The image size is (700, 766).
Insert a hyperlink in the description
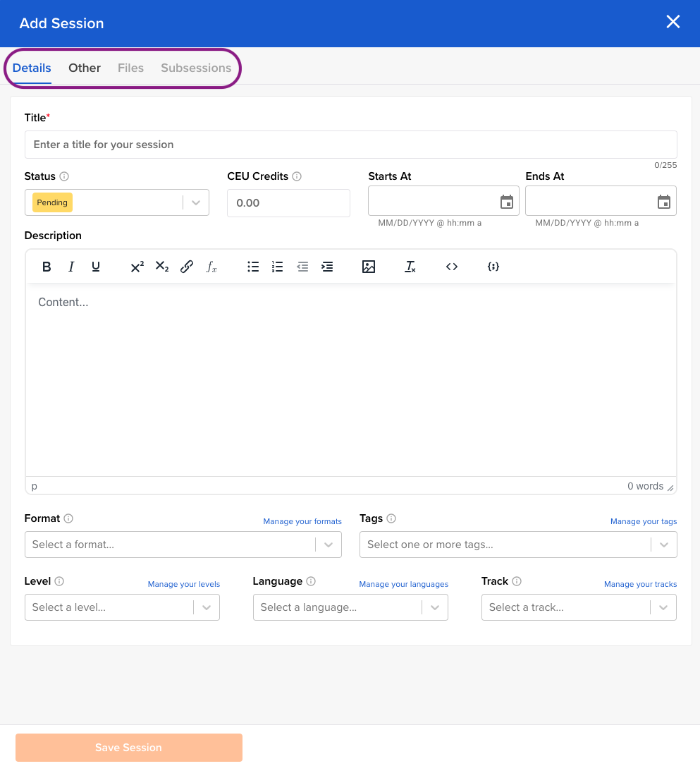(187, 267)
